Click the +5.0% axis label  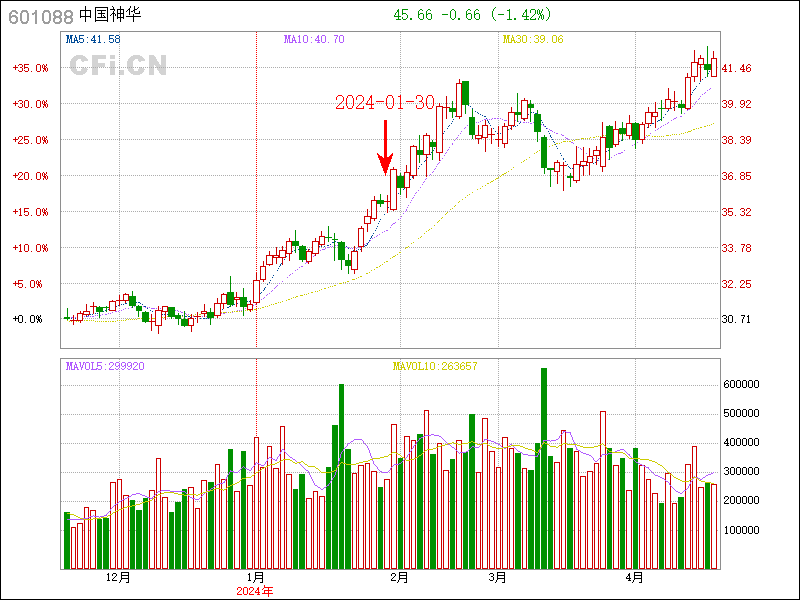[27, 284]
